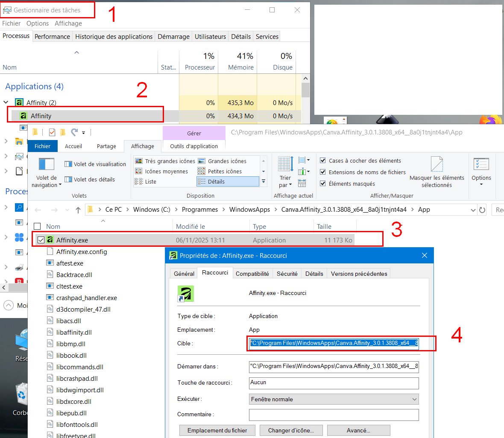Open Task Manager Options menu

[38, 23]
